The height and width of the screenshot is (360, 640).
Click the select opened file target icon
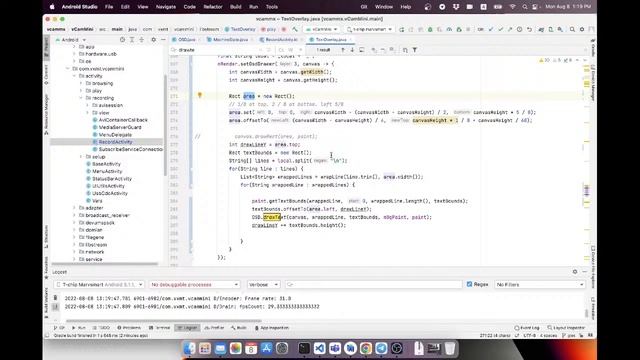(x=122, y=40)
